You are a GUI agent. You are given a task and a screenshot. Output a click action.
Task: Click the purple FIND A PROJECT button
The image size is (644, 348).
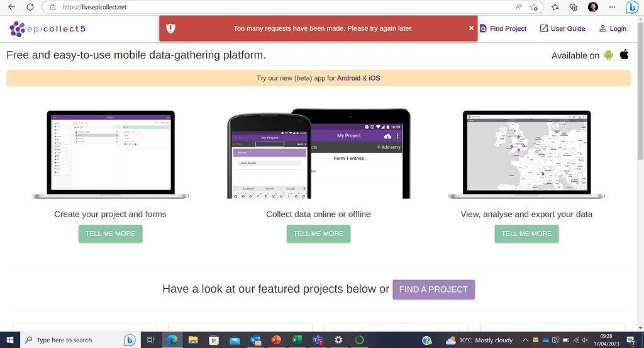(x=433, y=289)
